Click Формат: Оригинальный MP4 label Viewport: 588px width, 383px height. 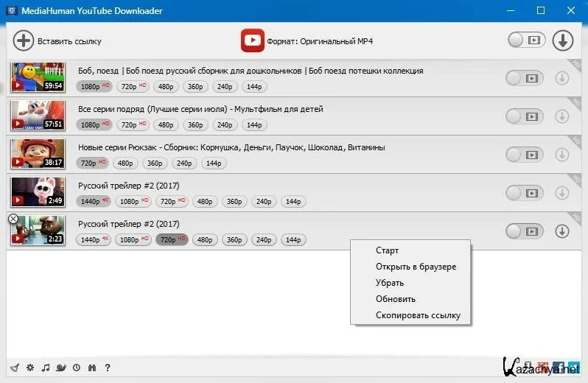point(320,41)
